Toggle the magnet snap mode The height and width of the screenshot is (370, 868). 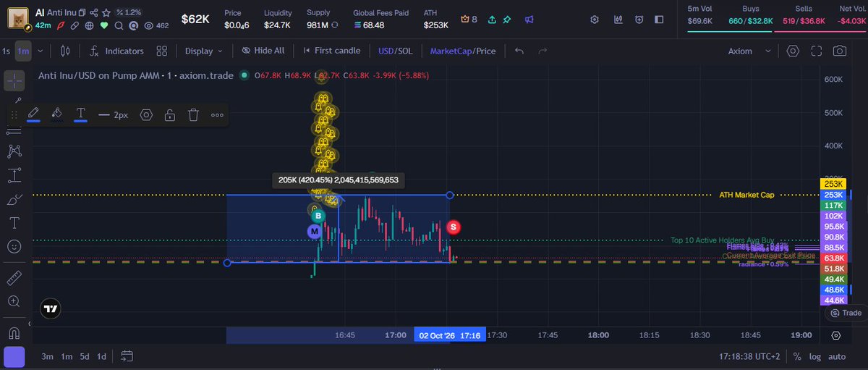coord(14,333)
